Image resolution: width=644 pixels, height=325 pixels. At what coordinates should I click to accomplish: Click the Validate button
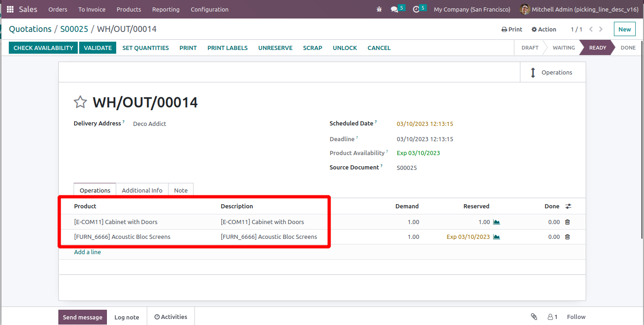click(x=98, y=48)
